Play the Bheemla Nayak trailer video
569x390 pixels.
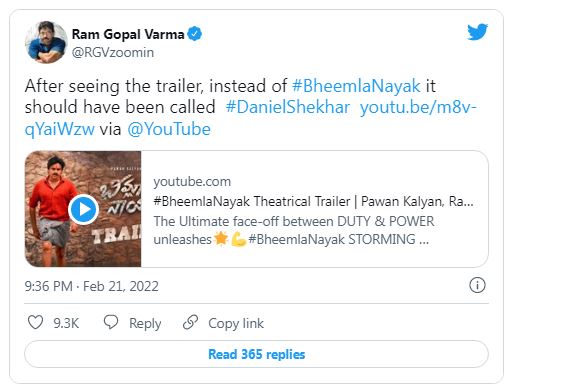tap(83, 209)
